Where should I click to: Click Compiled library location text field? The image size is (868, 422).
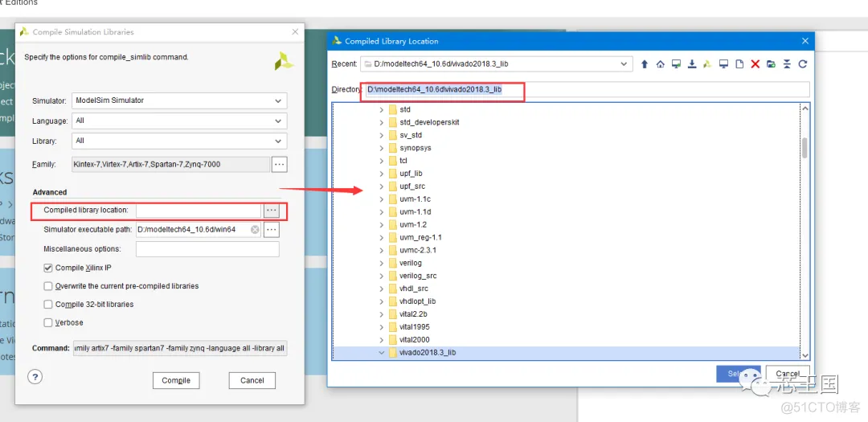[199, 211]
